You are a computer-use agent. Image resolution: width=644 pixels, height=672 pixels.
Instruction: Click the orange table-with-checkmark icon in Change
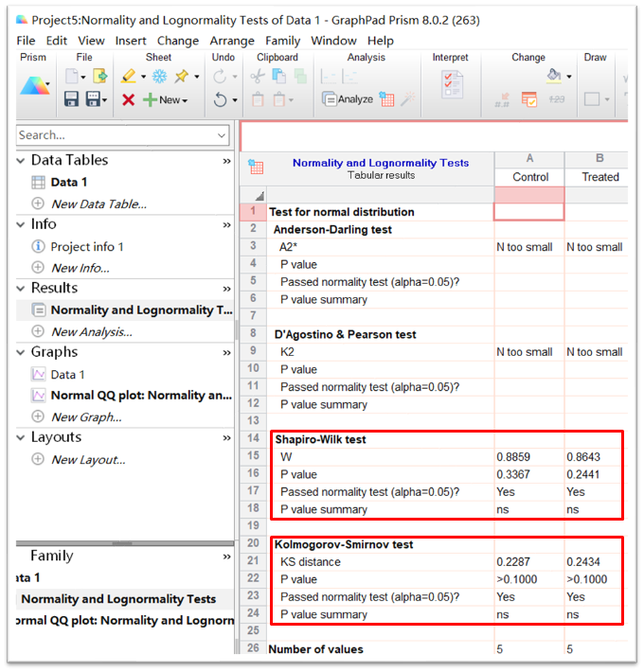529,99
